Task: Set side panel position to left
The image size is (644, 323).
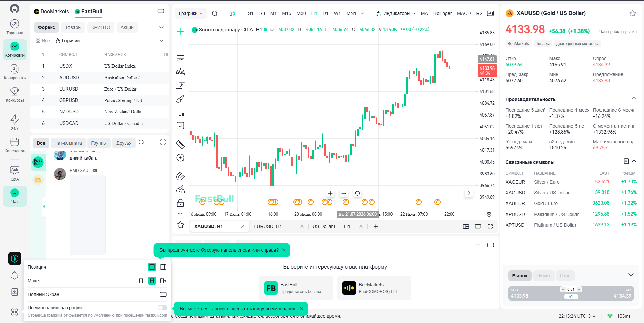Action: click(x=152, y=267)
